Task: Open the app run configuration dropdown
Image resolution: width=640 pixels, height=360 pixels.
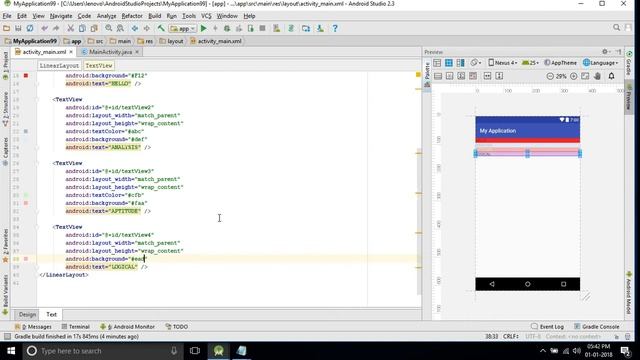Action: (183, 29)
